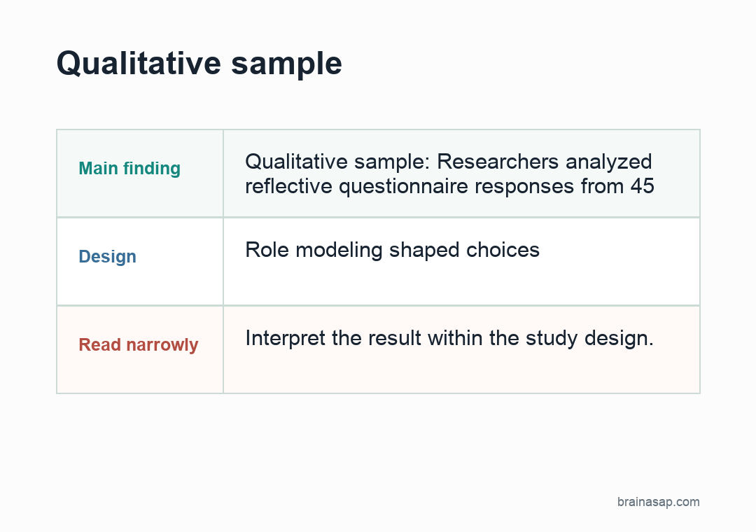Select the 'Qualitative sample' slide title
Screen dimensions: 756x532
[199, 64]
